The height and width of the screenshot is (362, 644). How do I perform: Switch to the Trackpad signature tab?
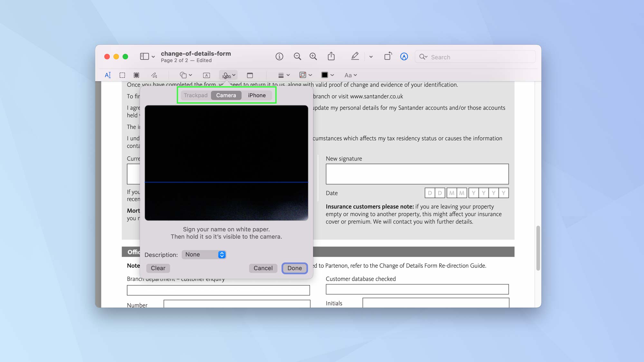point(195,95)
